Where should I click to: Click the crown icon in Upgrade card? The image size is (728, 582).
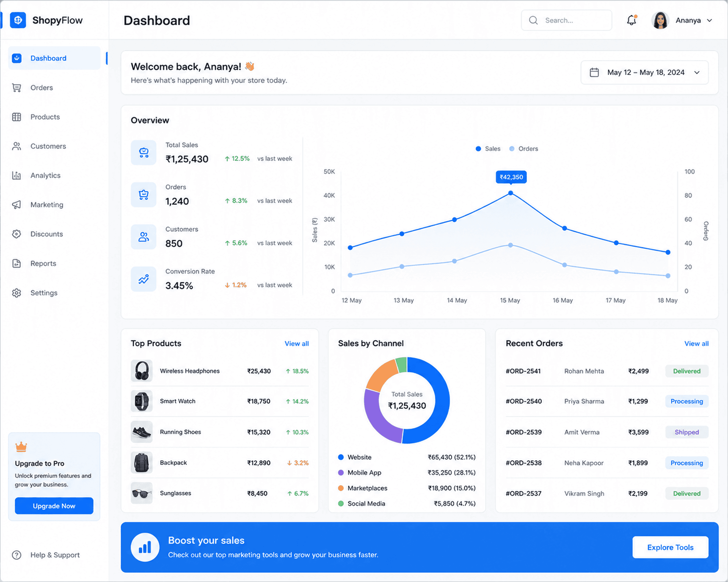point(21,447)
